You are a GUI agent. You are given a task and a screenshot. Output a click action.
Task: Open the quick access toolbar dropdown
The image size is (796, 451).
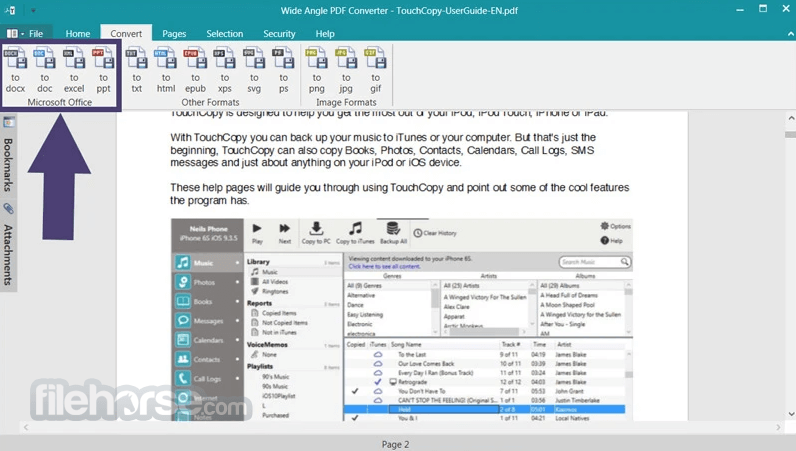32,10
